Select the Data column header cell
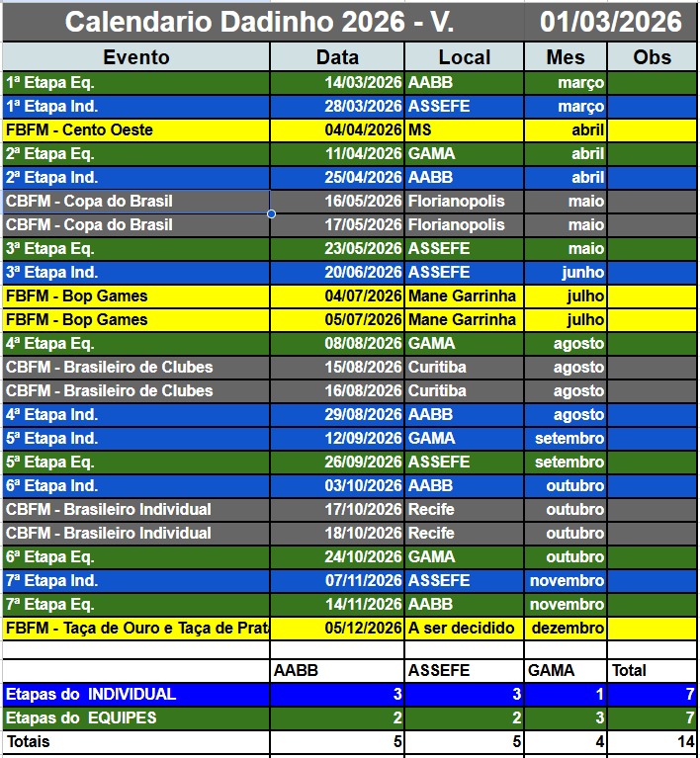The width and height of the screenshot is (700, 758). tap(337, 57)
